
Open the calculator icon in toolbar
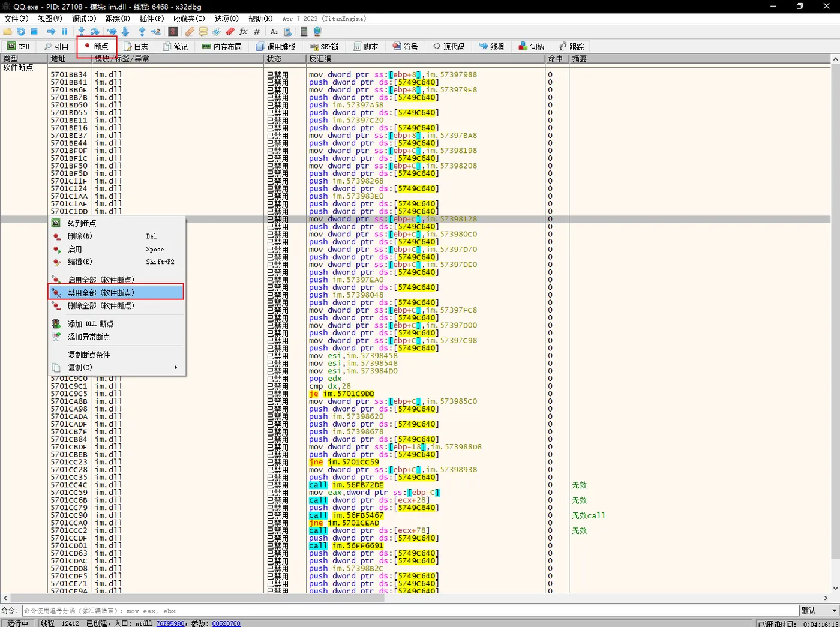[304, 32]
